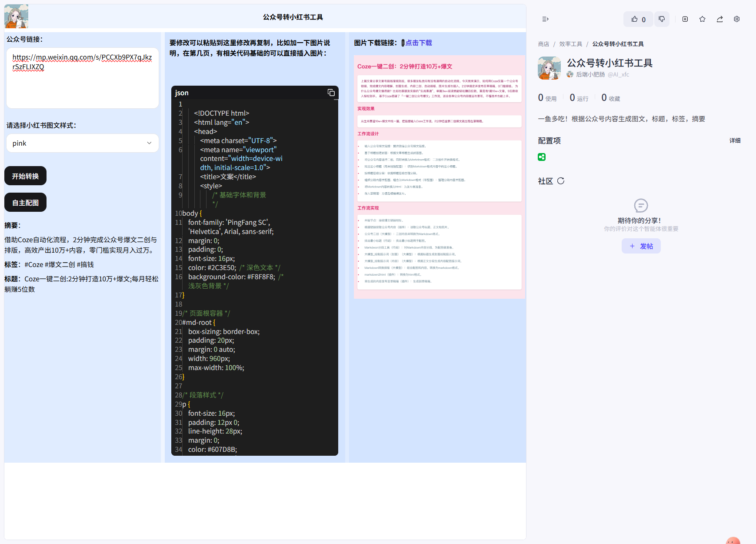Click the 配置项 heading

550,140
